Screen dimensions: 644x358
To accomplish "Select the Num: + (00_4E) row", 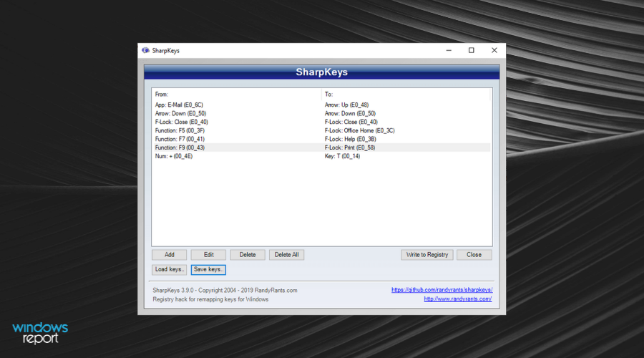I will click(321, 156).
